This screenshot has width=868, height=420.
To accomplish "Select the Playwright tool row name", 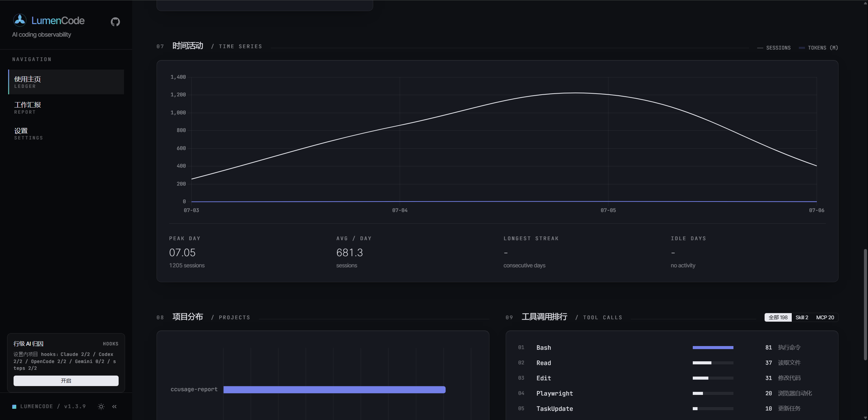I will pos(554,393).
